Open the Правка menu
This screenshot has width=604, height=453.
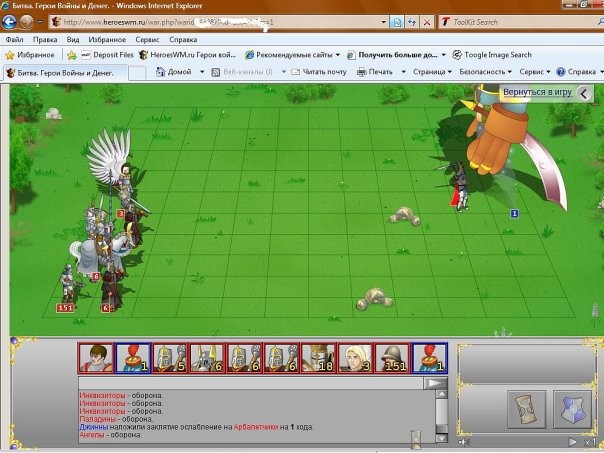coord(45,39)
